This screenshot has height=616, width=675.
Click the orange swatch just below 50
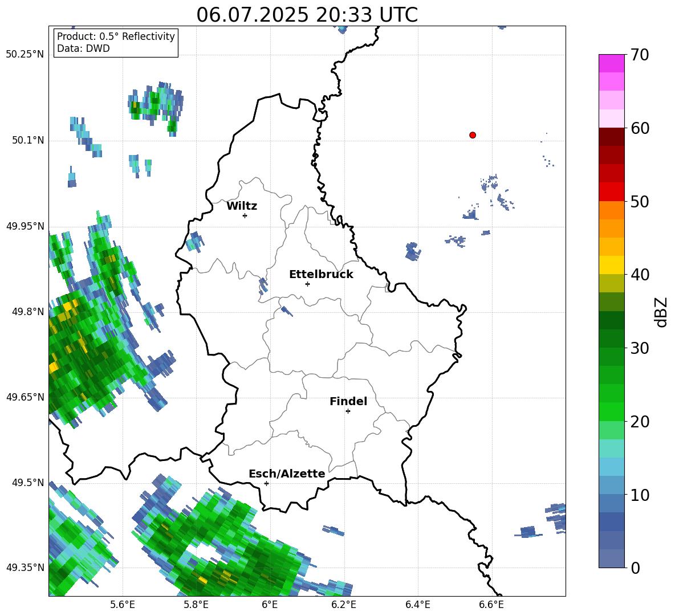tap(611, 210)
